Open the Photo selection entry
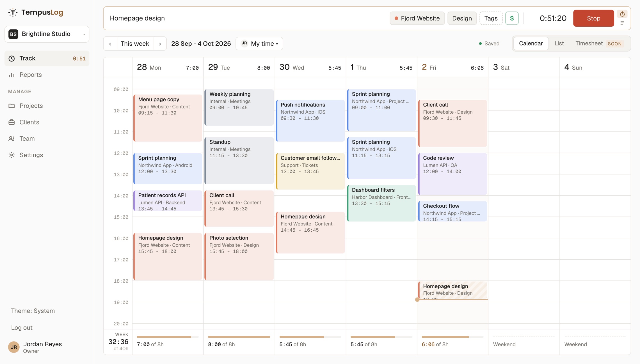This screenshot has height=364, width=640. [239, 257]
